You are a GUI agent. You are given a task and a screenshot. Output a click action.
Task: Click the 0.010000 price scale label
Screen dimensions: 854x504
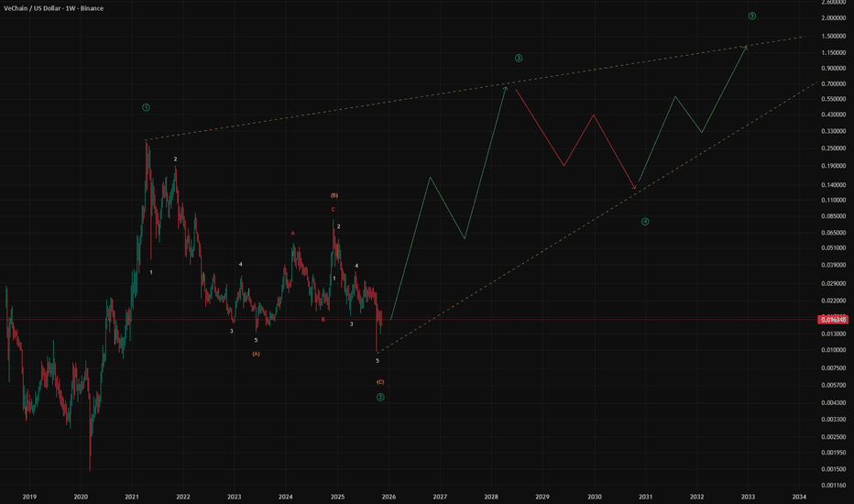tap(833, 350)
